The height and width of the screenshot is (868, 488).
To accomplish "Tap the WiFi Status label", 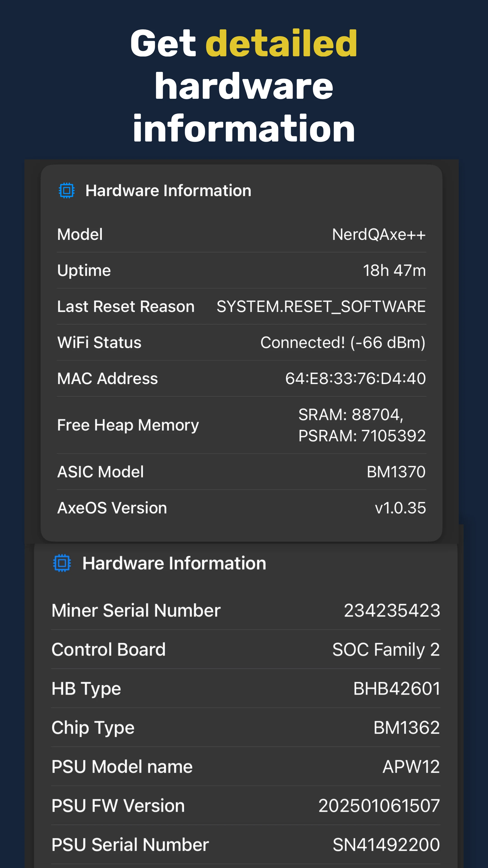I will pyautogui.click(x=99, y=343).
